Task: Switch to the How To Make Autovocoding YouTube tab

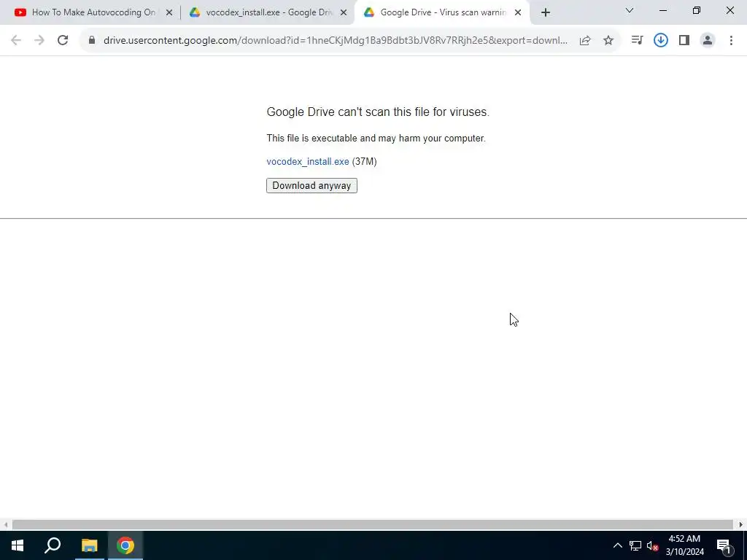Action: pos(93,12)
